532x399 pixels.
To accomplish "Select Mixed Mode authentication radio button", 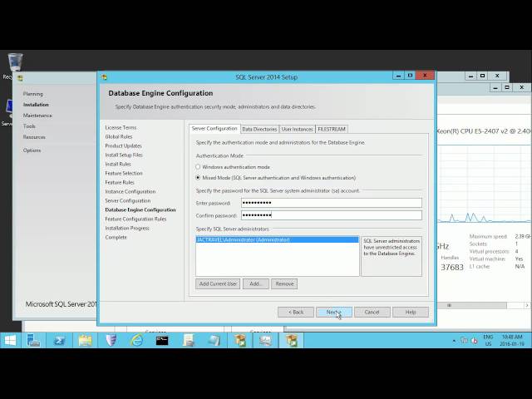I will 198,177.
